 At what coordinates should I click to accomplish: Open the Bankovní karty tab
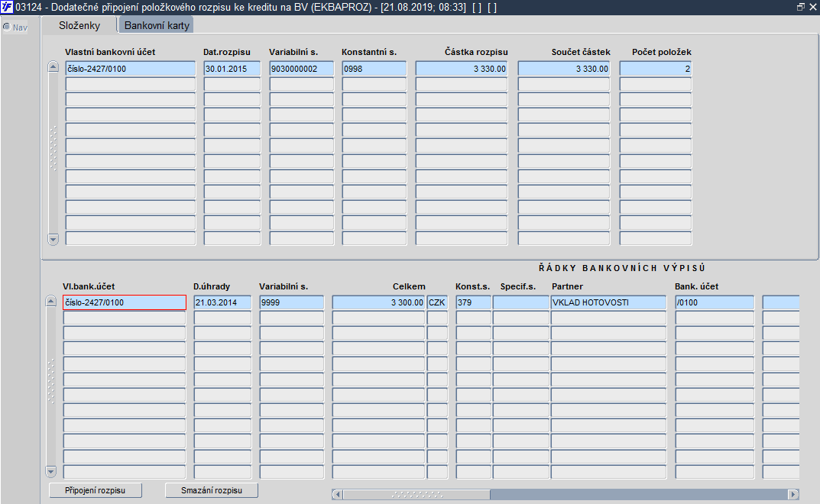click(x=157, y=25)
